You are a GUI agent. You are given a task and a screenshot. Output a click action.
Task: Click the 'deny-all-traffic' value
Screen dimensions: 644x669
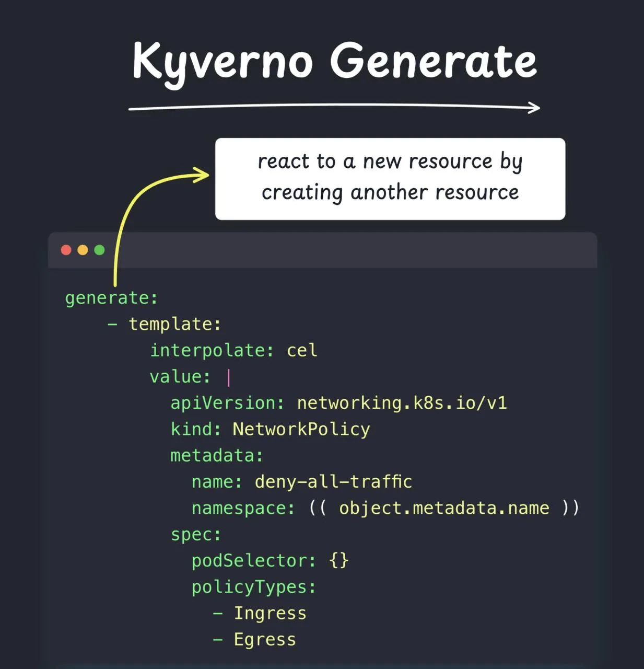[x=333, y=482]
